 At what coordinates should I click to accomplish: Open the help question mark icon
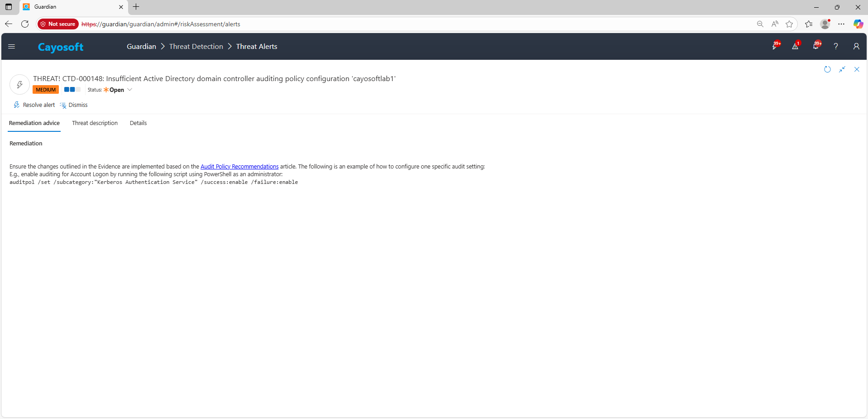[x=836, y=46]
